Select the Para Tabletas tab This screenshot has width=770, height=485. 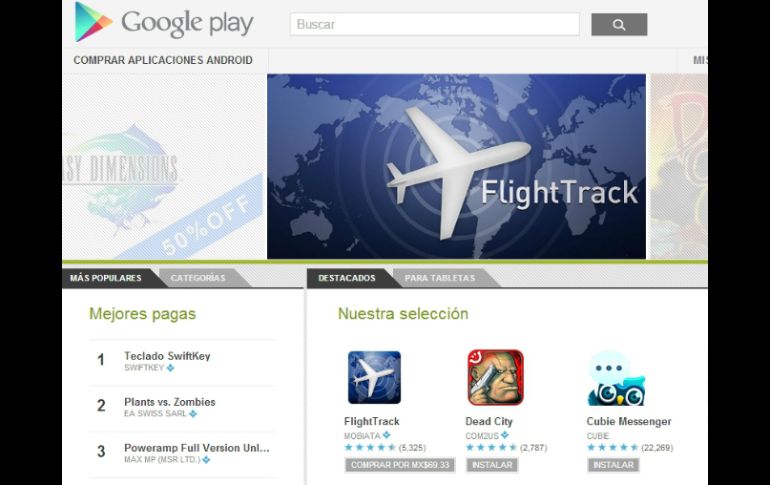tap(440, 278)
